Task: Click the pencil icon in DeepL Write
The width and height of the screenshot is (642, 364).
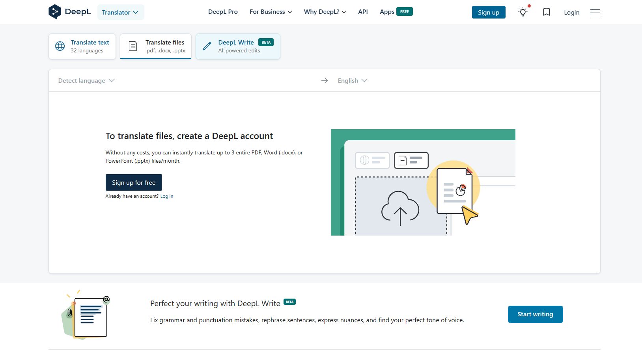Action: 207,46
